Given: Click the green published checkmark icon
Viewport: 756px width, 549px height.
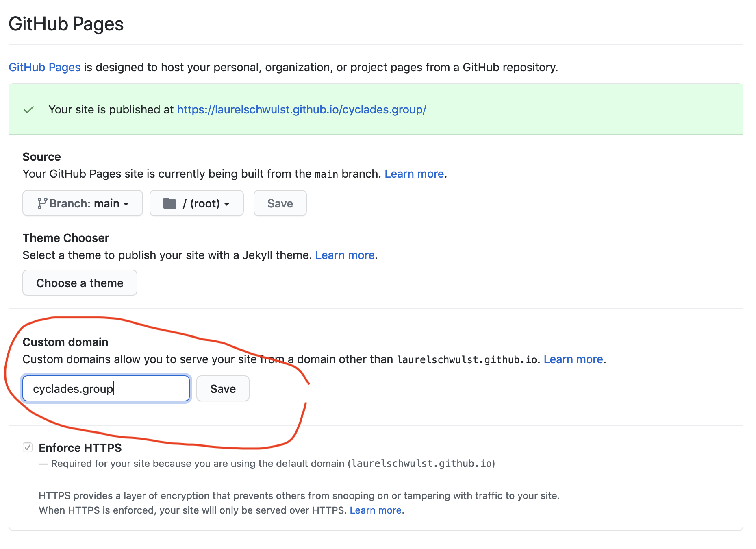Looking at the screenshot, I should (x=29, y=110).
